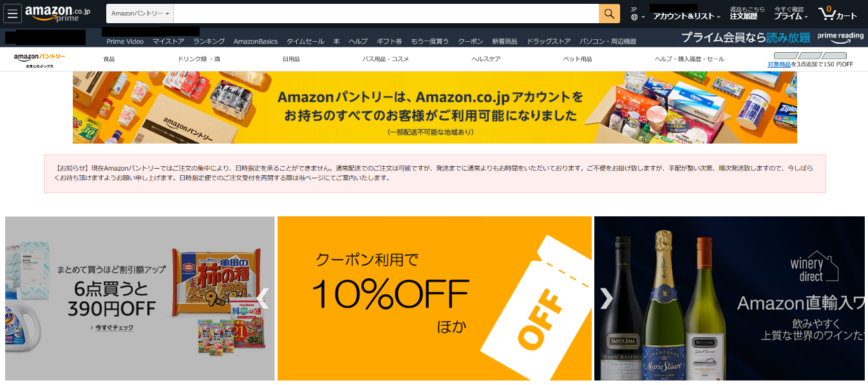Click the Amazon.co.jp prime logo
Screen dimensions: 868x385
coord(58,14)
